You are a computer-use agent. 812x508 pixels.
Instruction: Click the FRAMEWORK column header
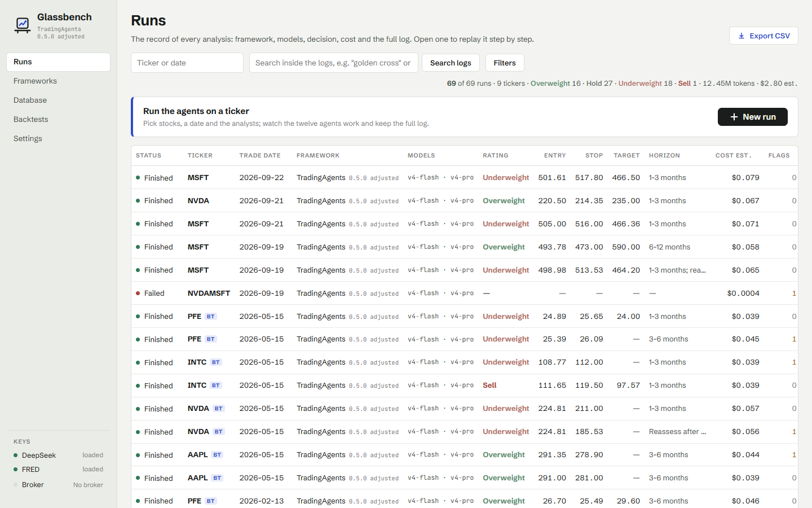[318, 155]
